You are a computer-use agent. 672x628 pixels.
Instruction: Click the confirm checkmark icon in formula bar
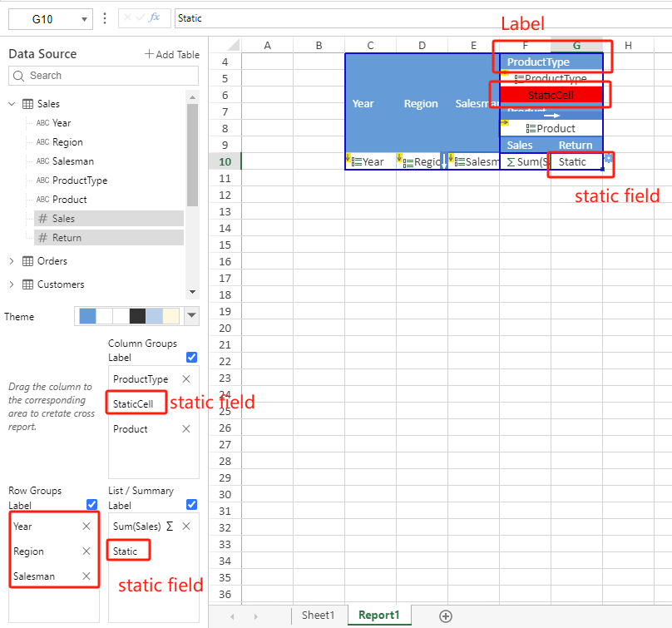click(x=141, y=17)
